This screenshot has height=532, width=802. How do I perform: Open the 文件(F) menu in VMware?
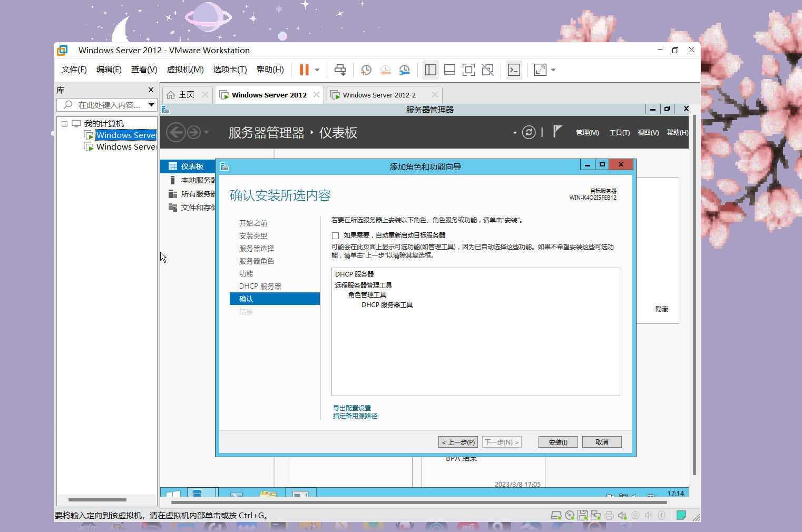pos(74,70)
